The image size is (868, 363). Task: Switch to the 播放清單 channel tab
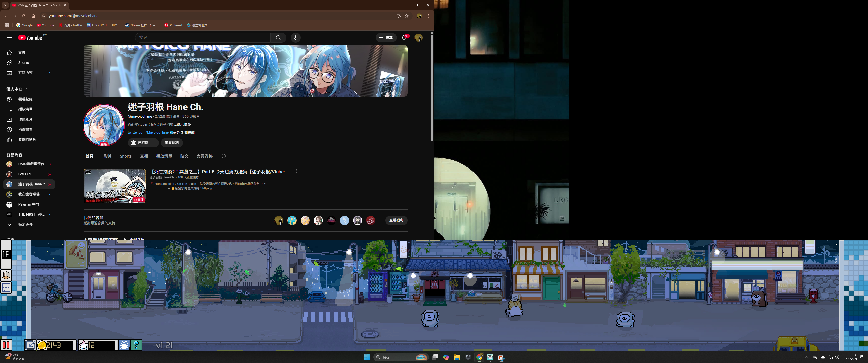(x=164, y=156)
